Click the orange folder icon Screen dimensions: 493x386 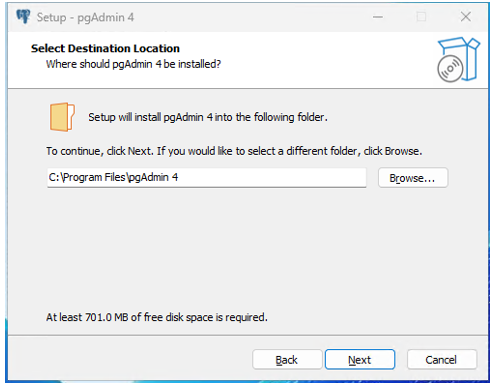tap(62, 117)
